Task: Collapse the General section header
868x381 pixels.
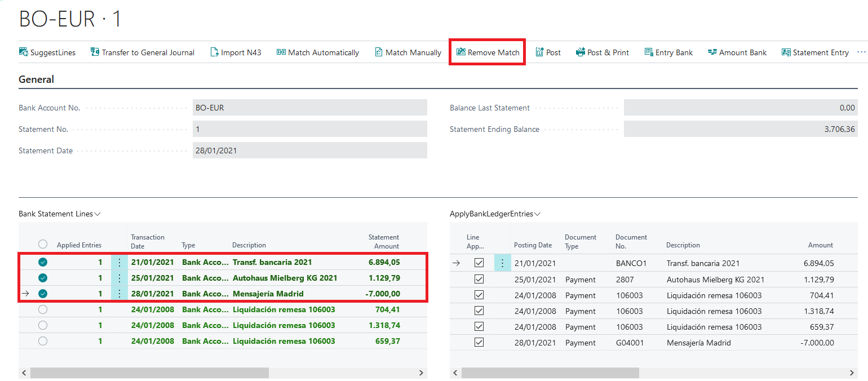Action: coord(36,79)
